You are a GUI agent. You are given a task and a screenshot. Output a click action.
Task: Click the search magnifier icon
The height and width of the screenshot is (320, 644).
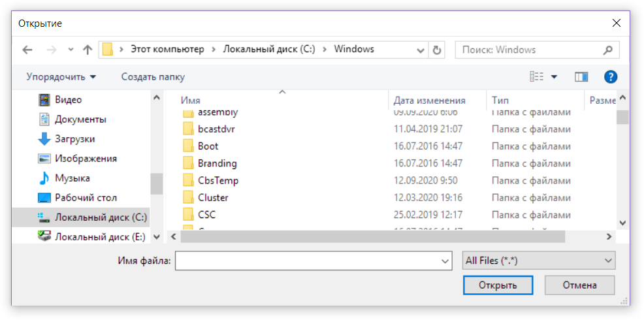pos(607,50)
